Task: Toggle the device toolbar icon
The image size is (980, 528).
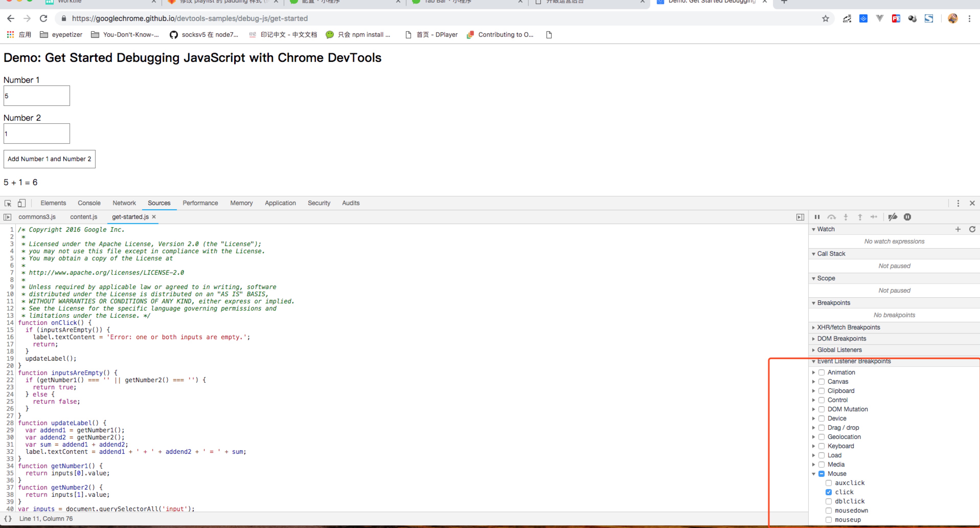Action: click(22, 203)
